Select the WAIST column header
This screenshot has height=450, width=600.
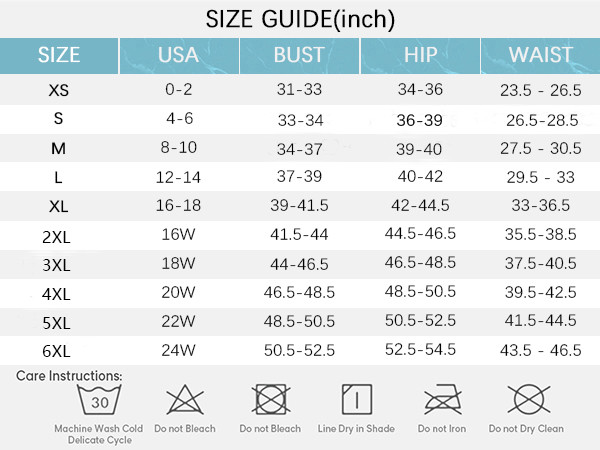[x=540, y=55]
